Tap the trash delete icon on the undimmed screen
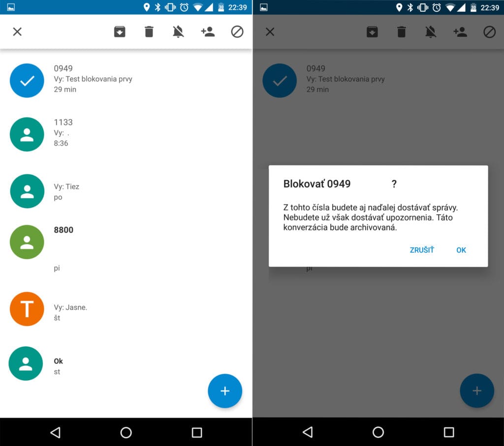Screen dimensions: 504x446 149,32
